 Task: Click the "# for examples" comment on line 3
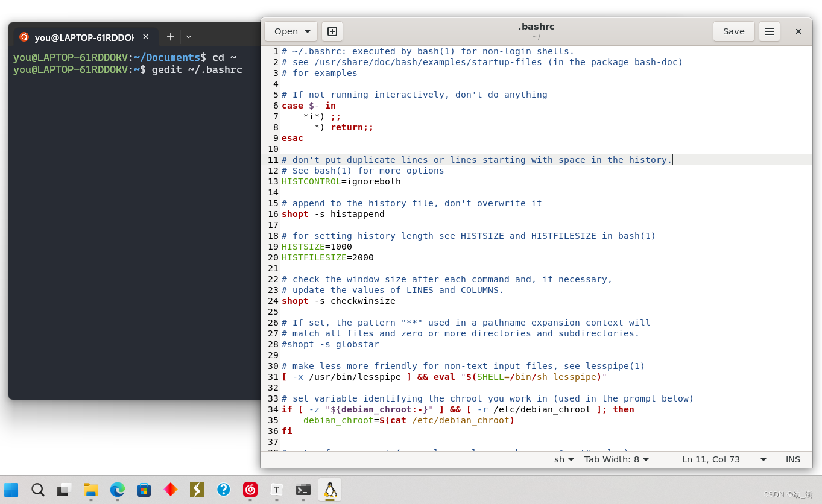tap(320, 73)
